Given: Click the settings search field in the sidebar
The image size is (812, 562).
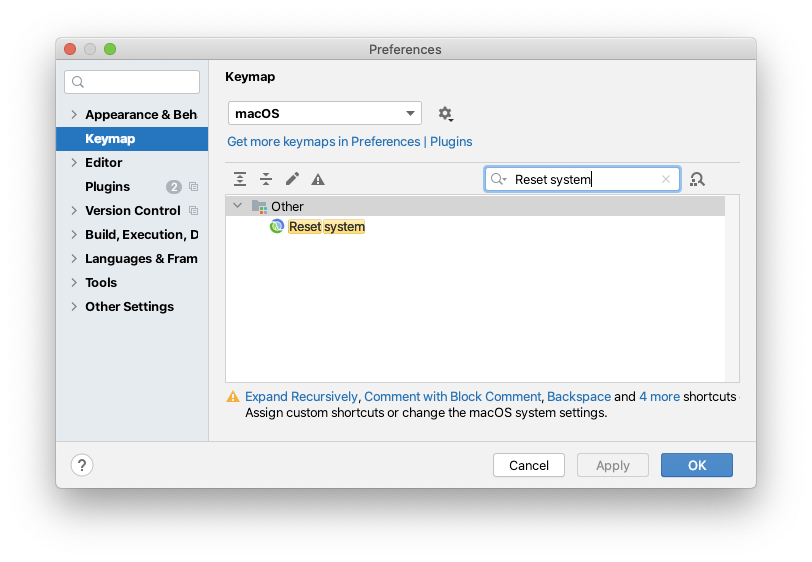Looking at the screenshot, I should pyautogui.click(x=132, y=82).
